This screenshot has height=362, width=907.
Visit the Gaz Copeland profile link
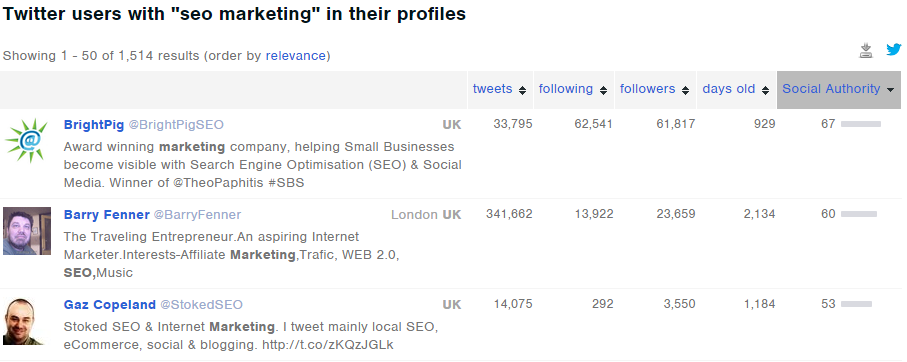[109, 305]
